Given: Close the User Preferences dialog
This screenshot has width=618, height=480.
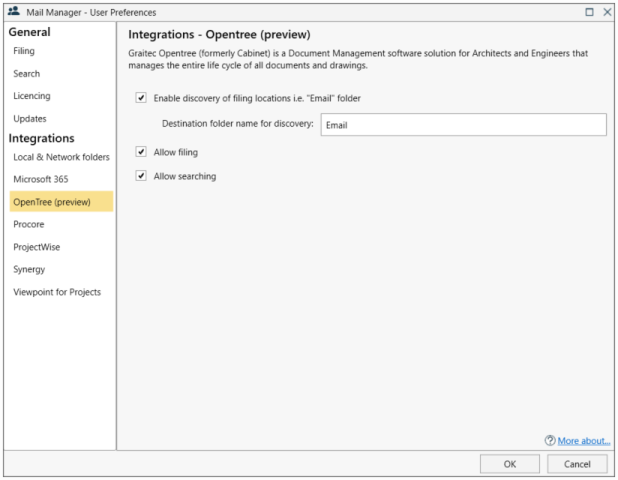Looking at the screenshot, I should pos(607,12).
